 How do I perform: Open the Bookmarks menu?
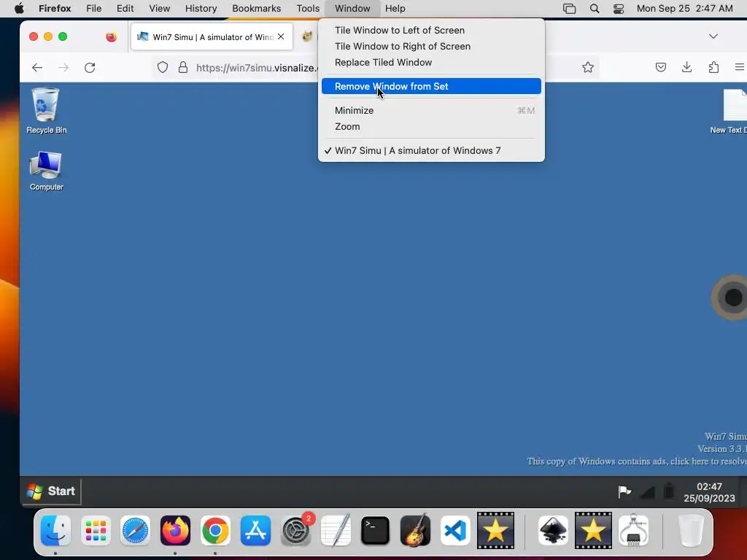tap(256, 8)
